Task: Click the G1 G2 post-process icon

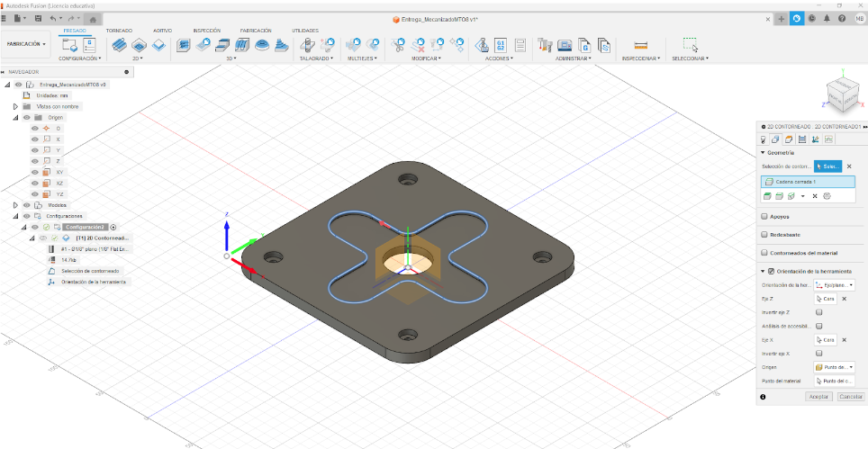Action: point(501,44)
